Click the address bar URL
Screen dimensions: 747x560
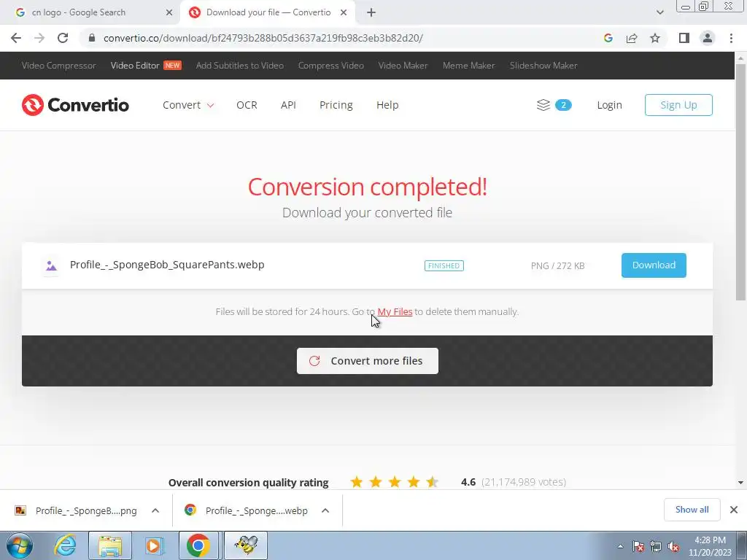tap(263, 38)
